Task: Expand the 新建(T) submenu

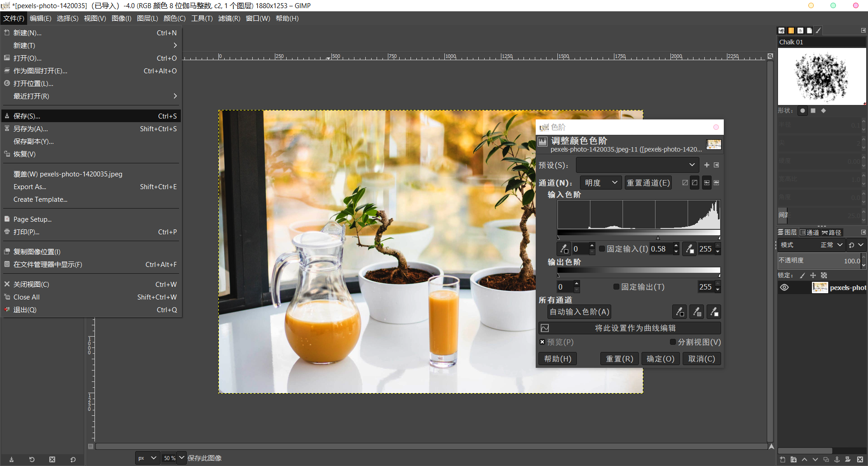Action: [x=91, y=46]
